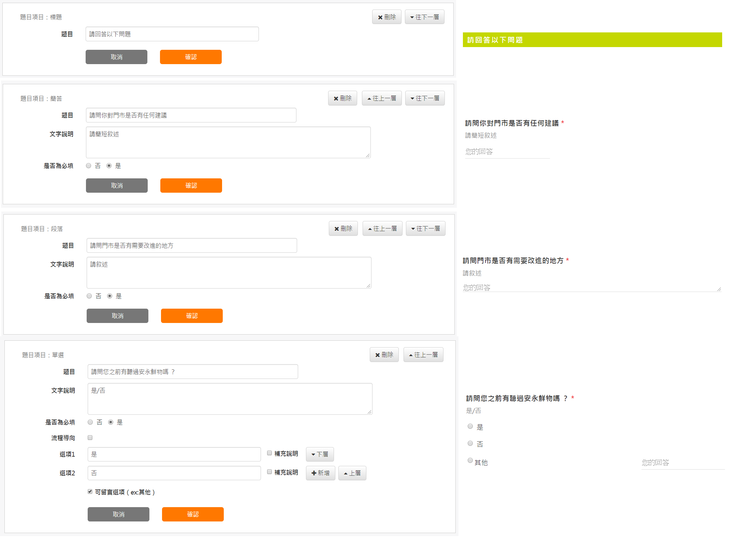The height and width of the screenshot is (560, 730).
Task: Uncheck 可留言選項 (ex:其他) checkbox
Action: [90, 491]
